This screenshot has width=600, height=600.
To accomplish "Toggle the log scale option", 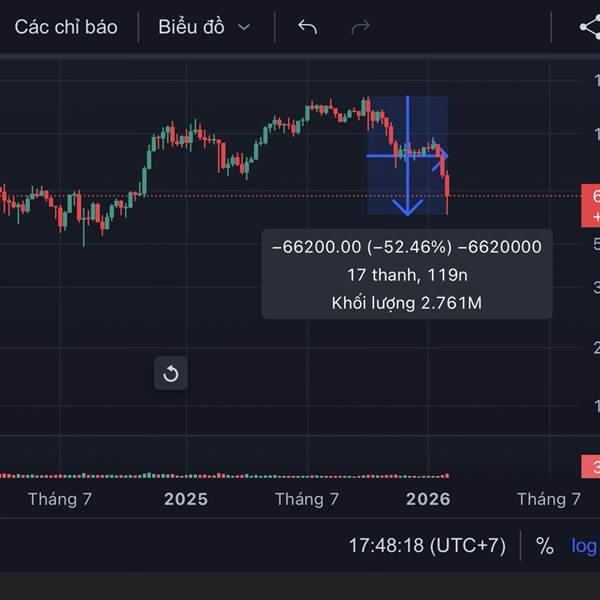I will click(584, 546).
